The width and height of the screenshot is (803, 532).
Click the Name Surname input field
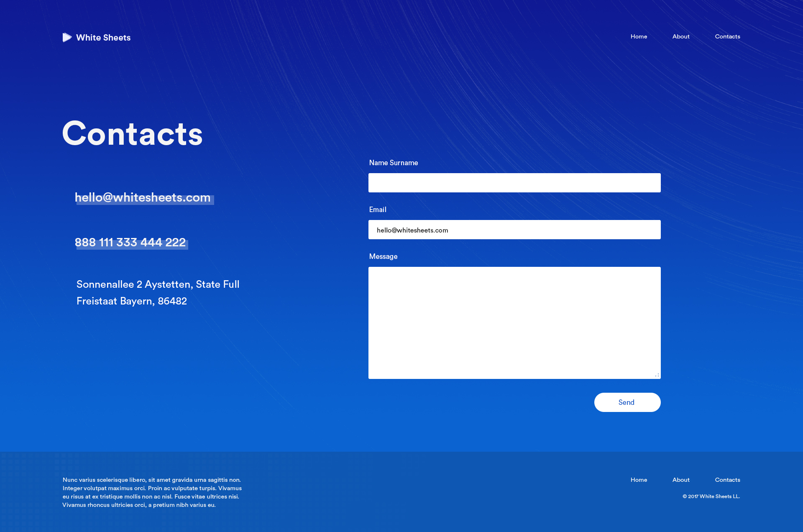[x=514, y=182]
